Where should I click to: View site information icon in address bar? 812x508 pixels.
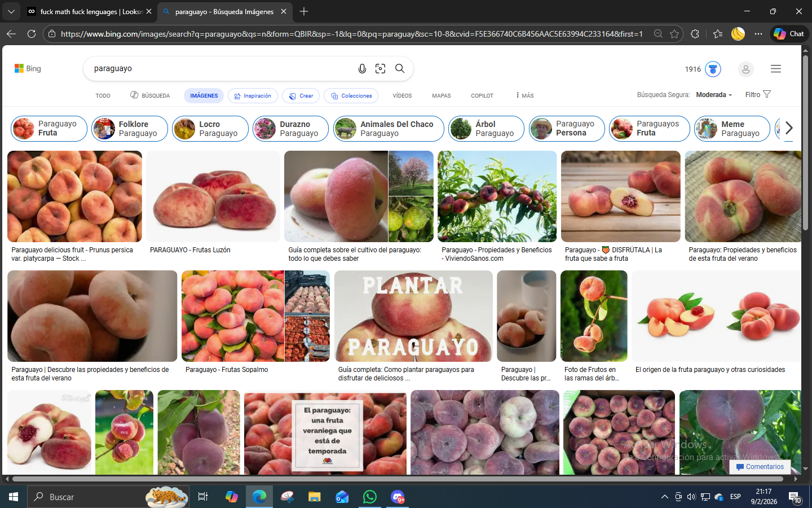[x=52, y=34]
